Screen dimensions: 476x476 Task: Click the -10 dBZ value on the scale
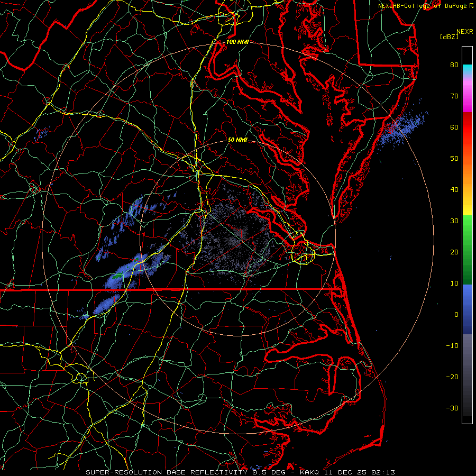point(452,346)
